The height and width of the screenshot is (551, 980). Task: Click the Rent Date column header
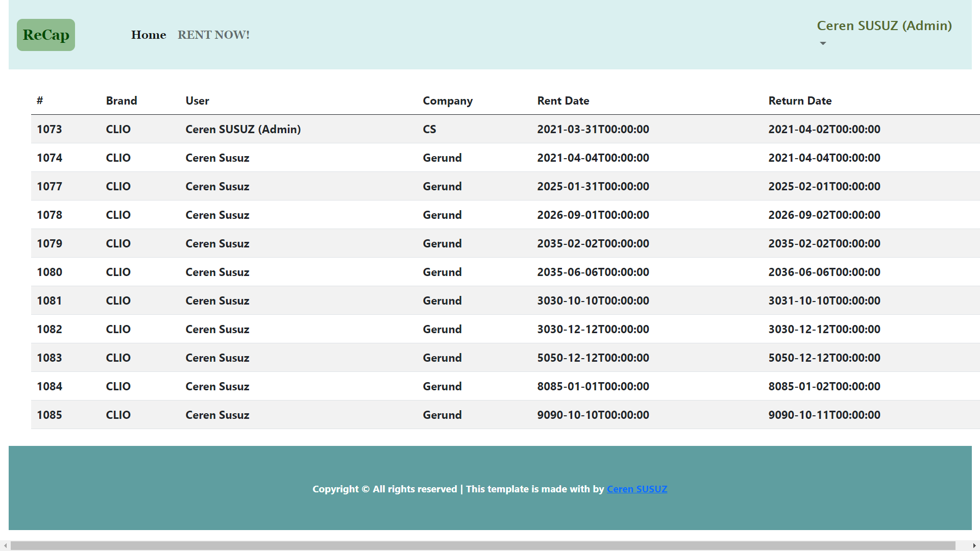click(x=563, y=101)
